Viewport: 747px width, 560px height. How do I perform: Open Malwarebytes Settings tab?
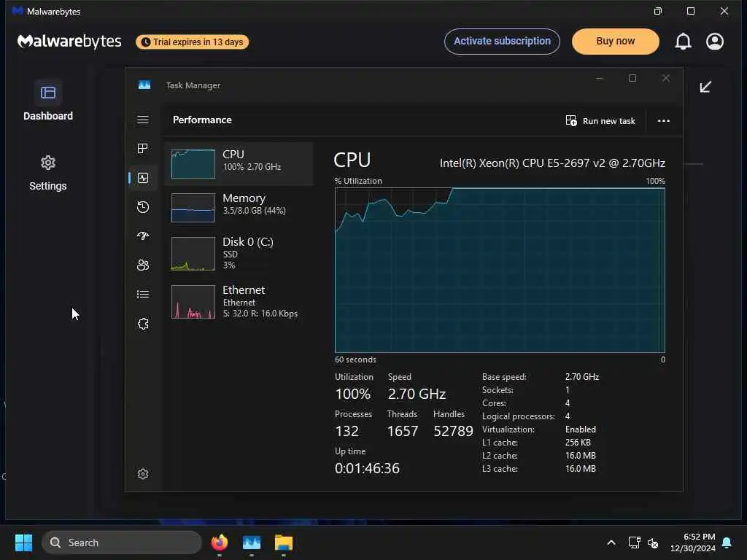click(x=48, y=173)
